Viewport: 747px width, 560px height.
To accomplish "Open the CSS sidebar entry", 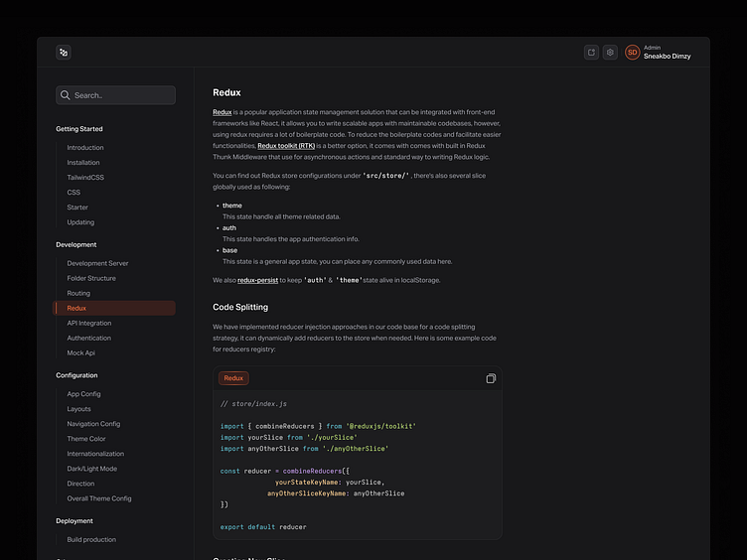I will (x=74, y=193).
